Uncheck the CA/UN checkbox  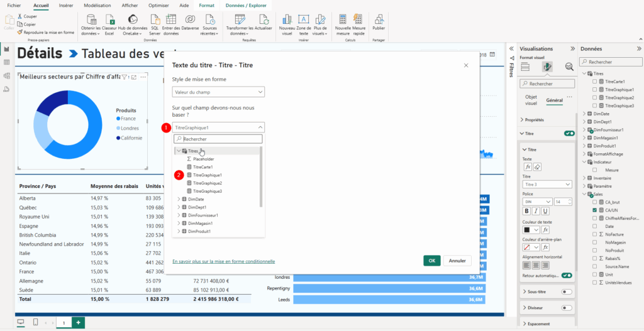click(x=594, y=210)
